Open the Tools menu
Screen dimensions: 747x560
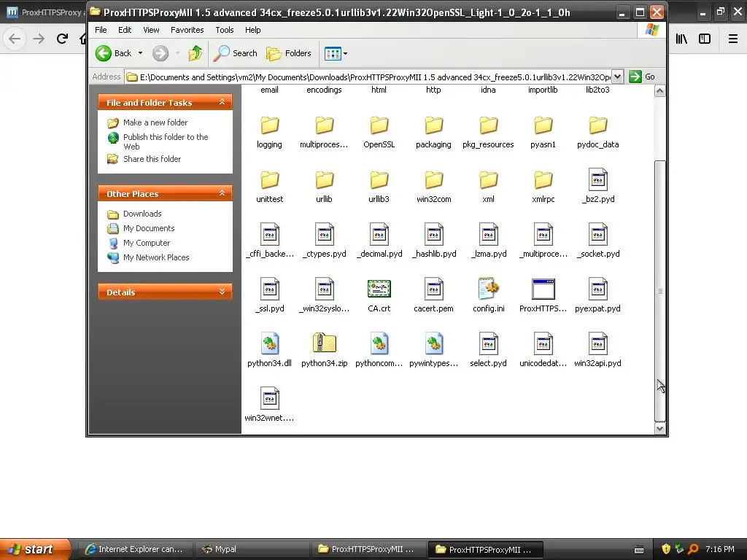pos(225,30)
